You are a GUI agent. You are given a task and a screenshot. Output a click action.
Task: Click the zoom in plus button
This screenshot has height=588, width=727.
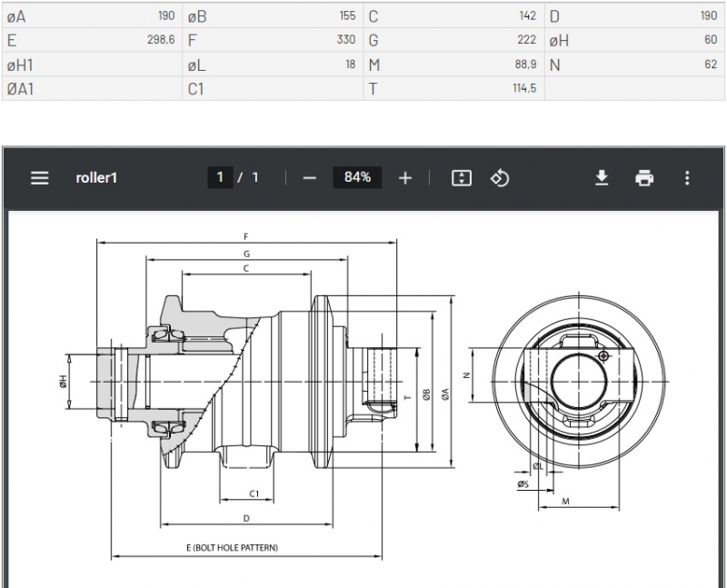[x=405, y=178]
